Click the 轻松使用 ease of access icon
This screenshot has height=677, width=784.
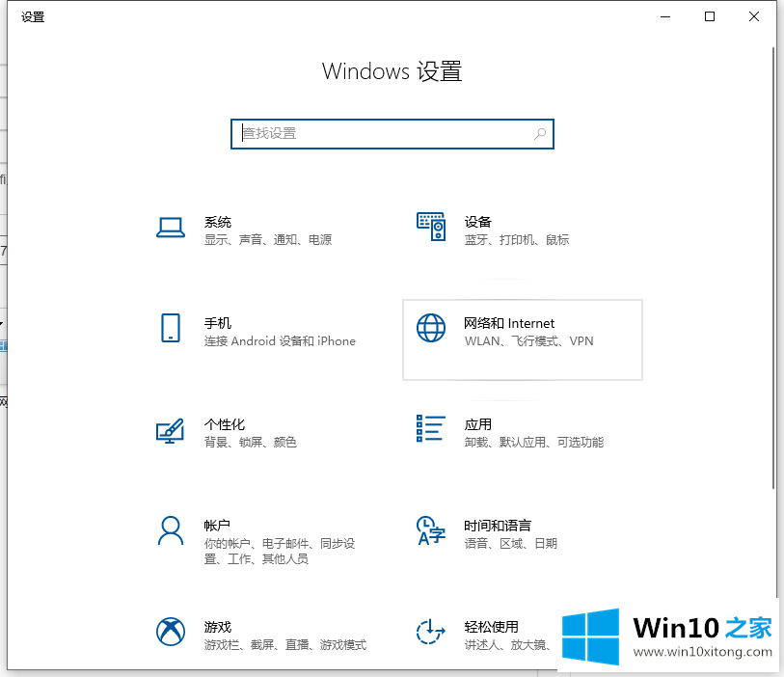point(431,632)
